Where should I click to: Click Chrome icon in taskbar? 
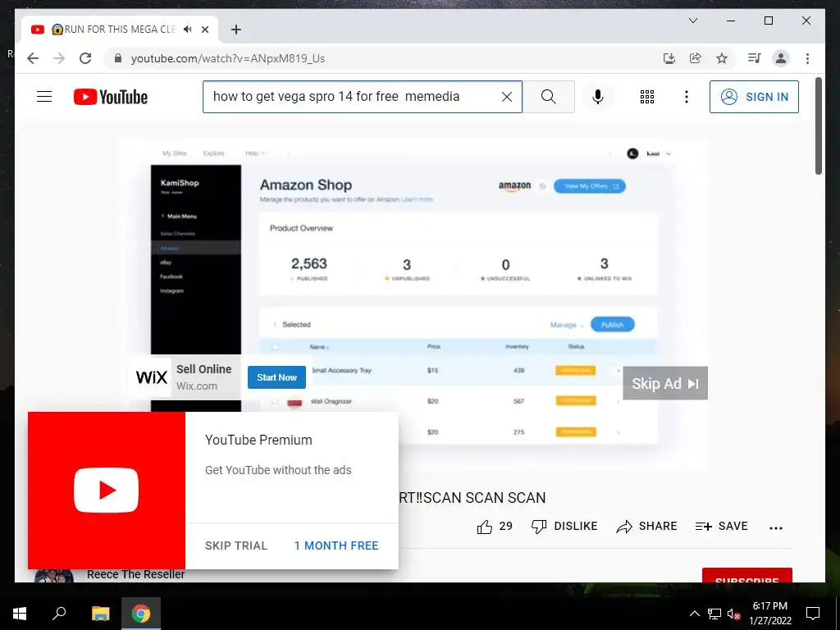(x=141, y=614)
